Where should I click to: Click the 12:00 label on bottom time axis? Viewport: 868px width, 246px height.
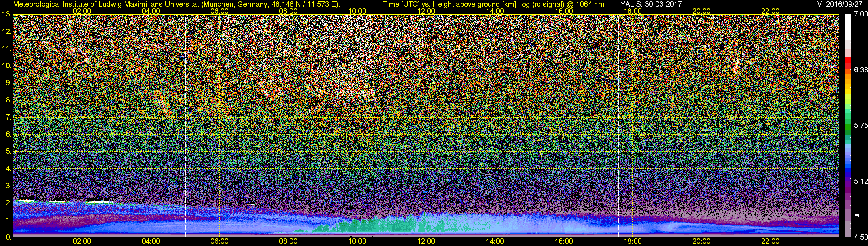(426, 241)
